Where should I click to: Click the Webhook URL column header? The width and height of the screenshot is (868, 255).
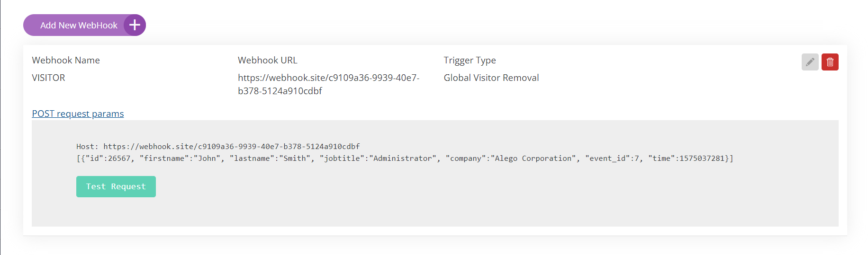(267, 60)
